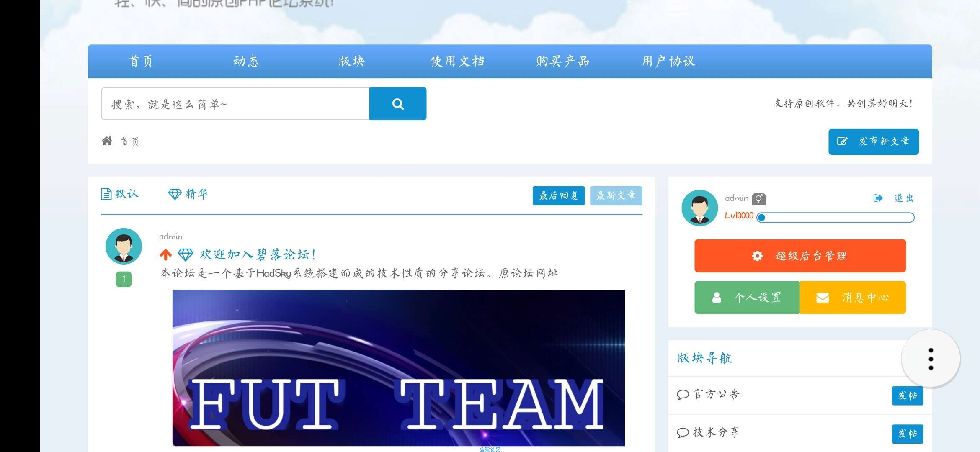Click the diamond icon before post title

[x=185, y=254]
